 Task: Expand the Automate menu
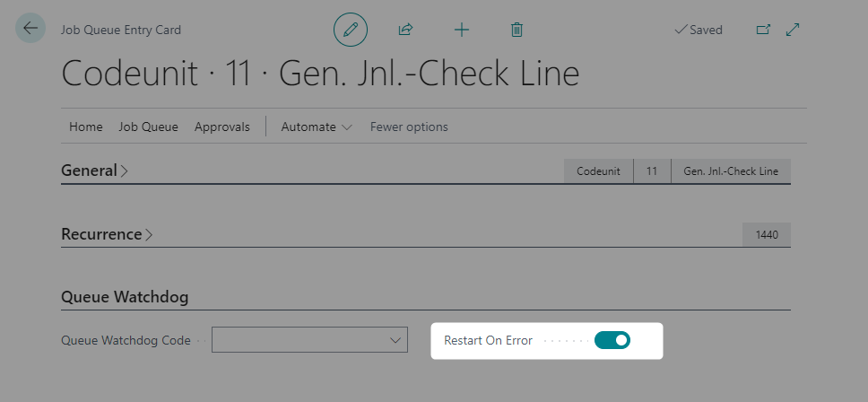tap(317, 127)
